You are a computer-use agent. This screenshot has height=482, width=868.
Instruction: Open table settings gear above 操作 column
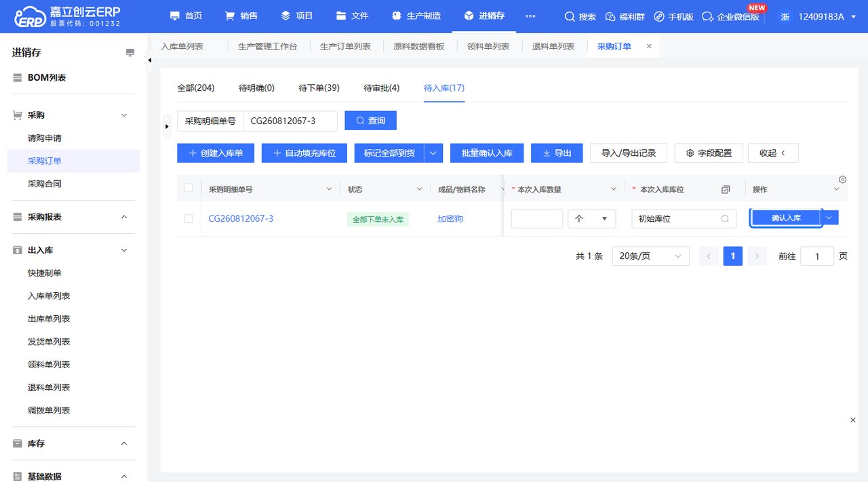pyautogui.click(x=843, y=179)
